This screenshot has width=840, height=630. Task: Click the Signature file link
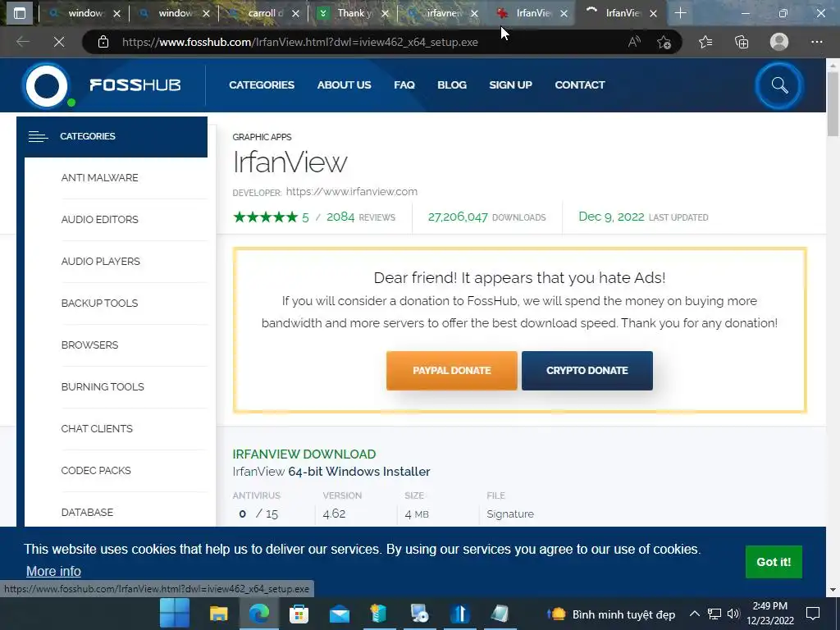coord(510,514)
